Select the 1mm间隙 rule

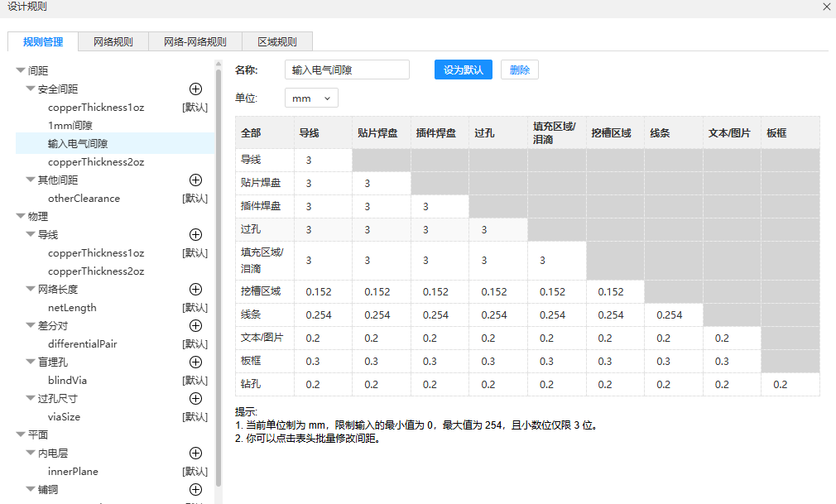pyautogui.click(x=70, y=125)
